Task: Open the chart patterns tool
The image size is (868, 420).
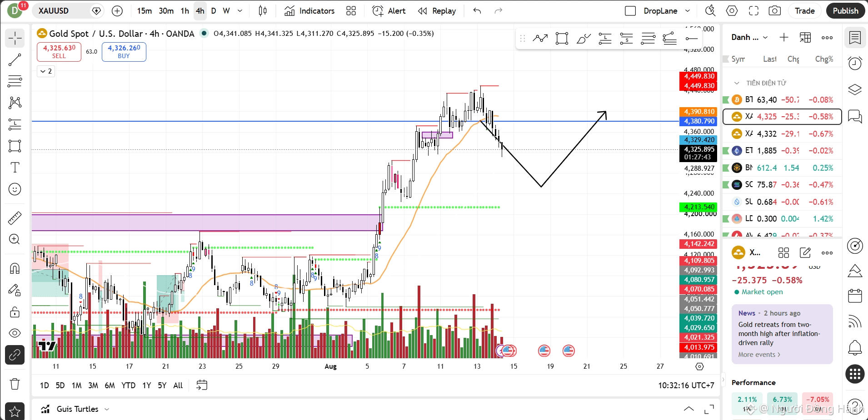Action: coord(15,103)
